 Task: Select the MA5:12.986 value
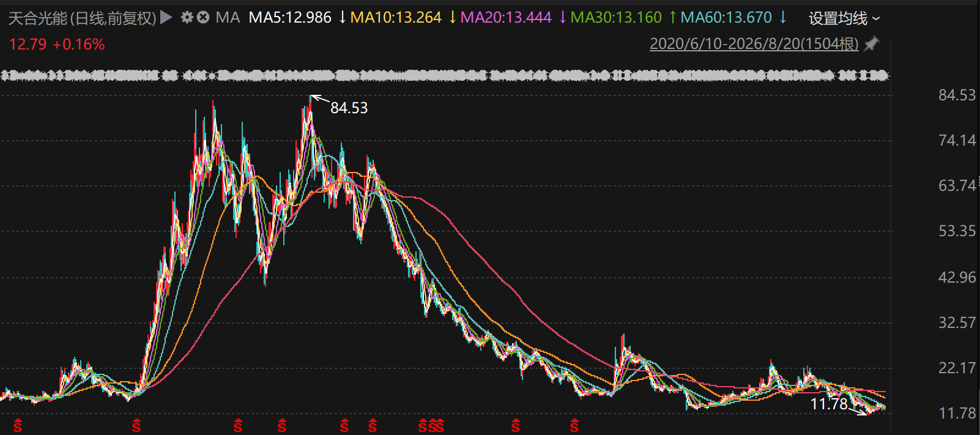(290, 18)
